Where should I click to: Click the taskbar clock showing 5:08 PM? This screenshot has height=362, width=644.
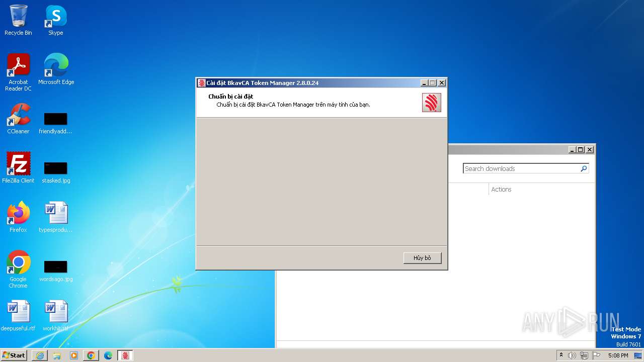point(618,355)
